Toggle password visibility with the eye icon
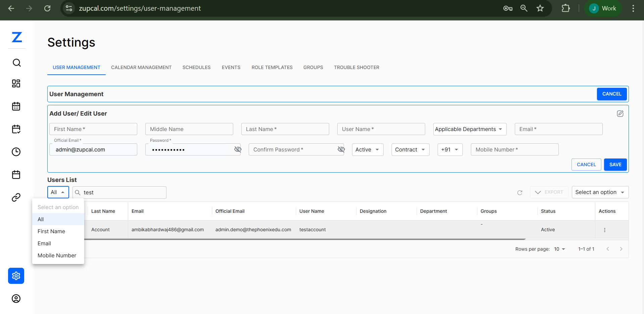The width and height of the screenshot is (644, 314). (238, 149)
